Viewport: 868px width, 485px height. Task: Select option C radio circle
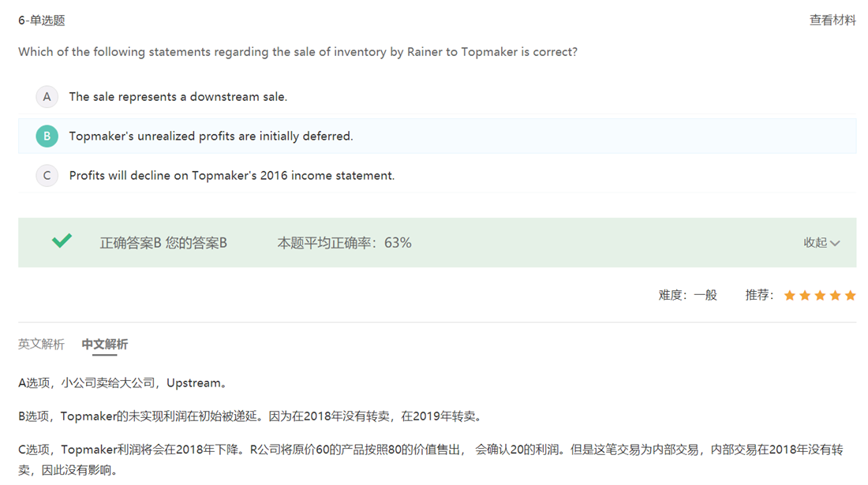47,175
